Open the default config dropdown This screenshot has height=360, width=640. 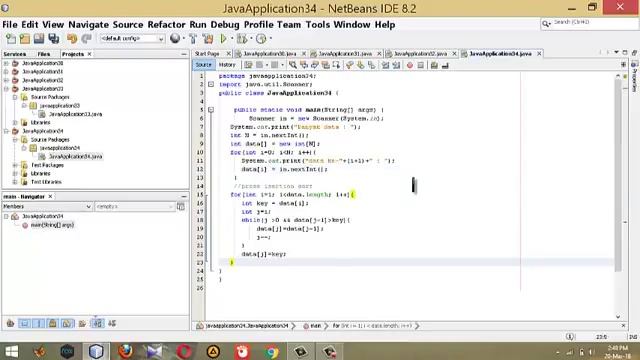132,38
